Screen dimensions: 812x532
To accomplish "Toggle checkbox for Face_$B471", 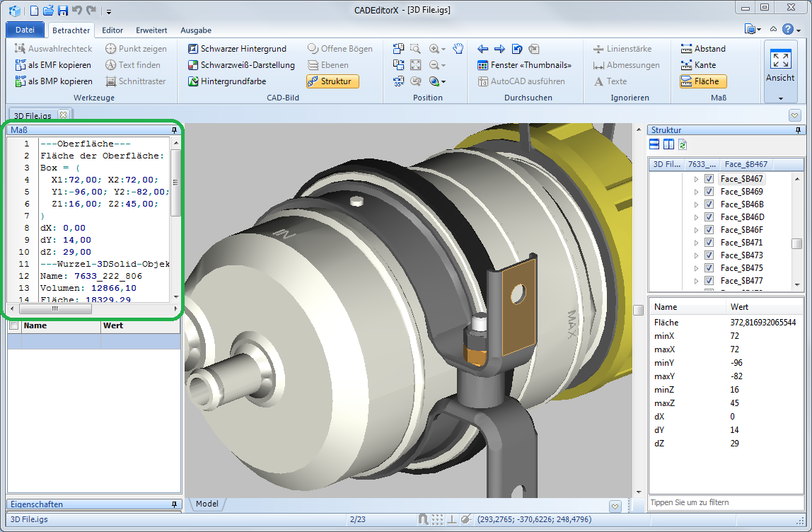I will 709,243.
